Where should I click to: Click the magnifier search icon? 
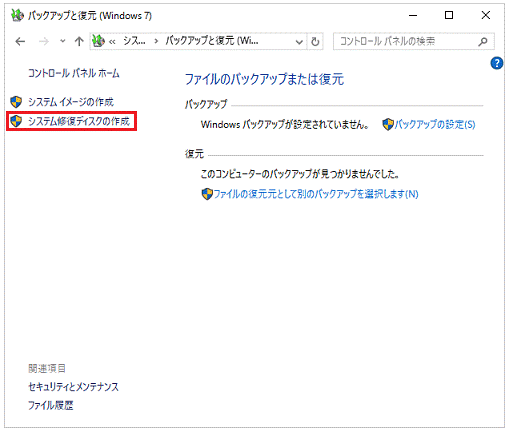coord(483,42)
